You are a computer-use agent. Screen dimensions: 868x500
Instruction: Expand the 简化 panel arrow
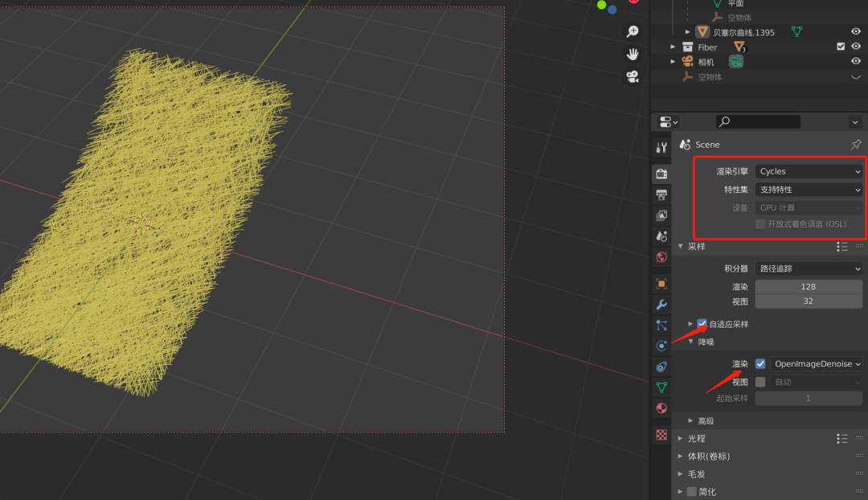click(x=680, y=492)
